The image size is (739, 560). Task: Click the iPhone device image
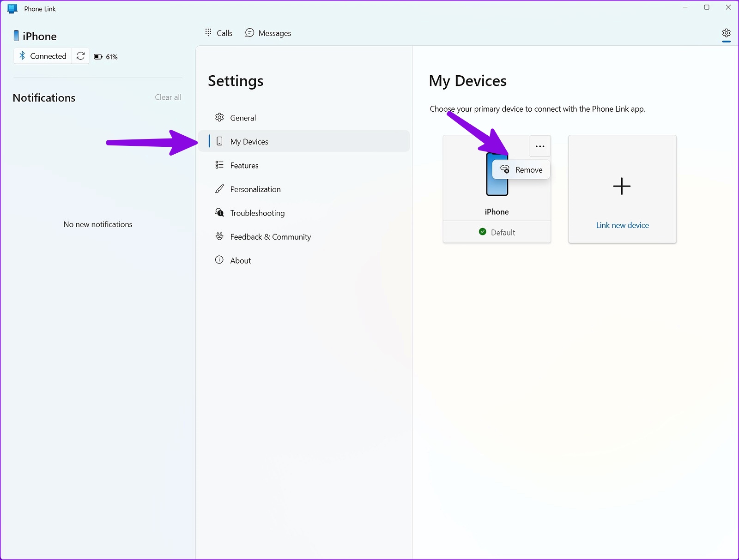[497, 175]
